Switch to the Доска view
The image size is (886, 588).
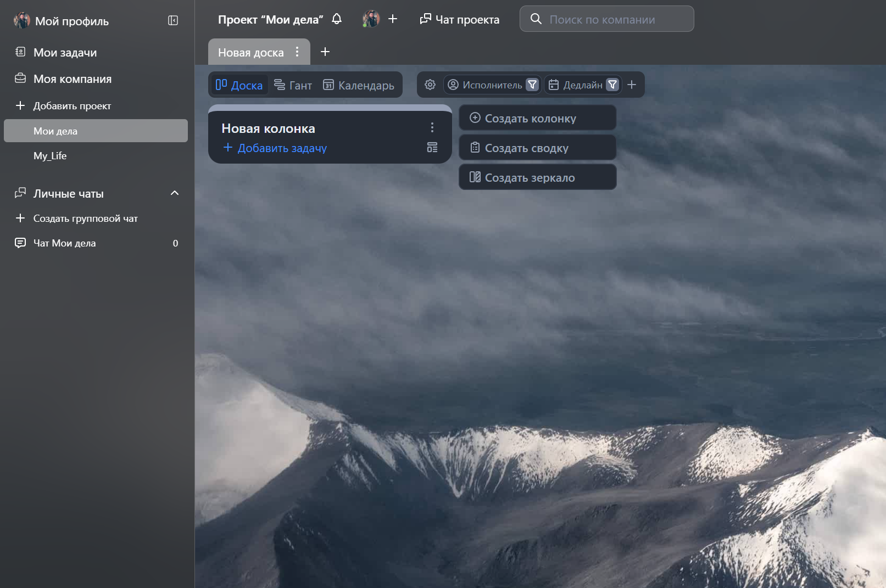(239, 85)
